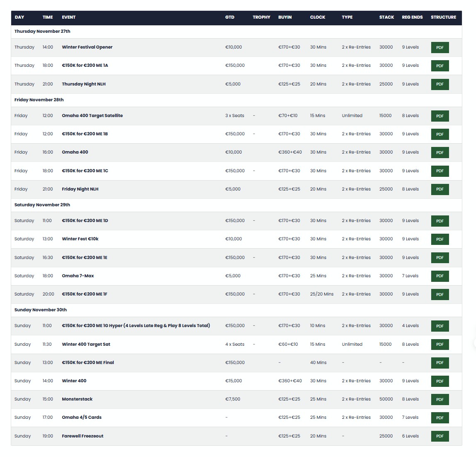
Task: Open Monsterstack structure PDF
Action: [439, 399]
